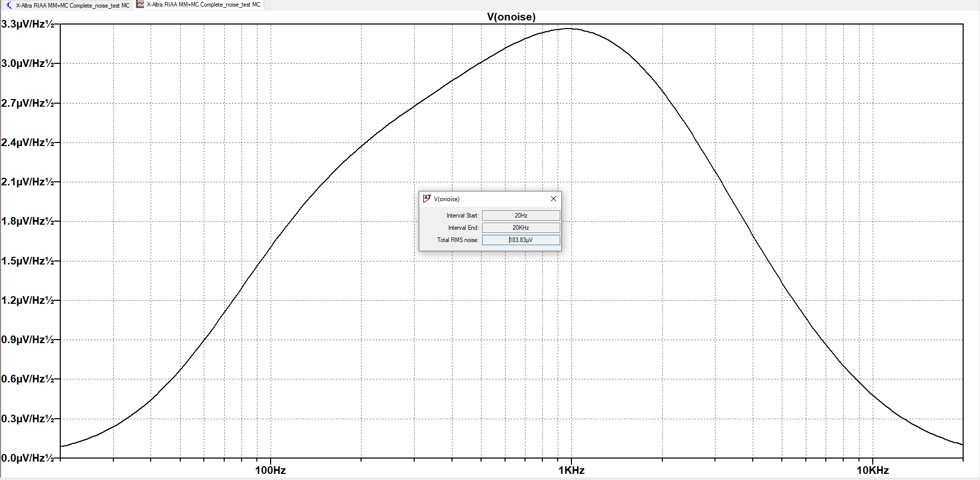Viewport: 980px width, 480px height.
Task: Click the 3.3µV/Hz½ vertical axis label
Action: click(x=28, y=24)
